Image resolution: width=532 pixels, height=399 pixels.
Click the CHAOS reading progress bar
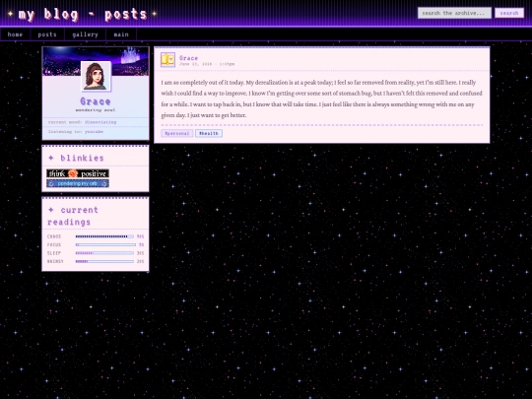(104, 236)
